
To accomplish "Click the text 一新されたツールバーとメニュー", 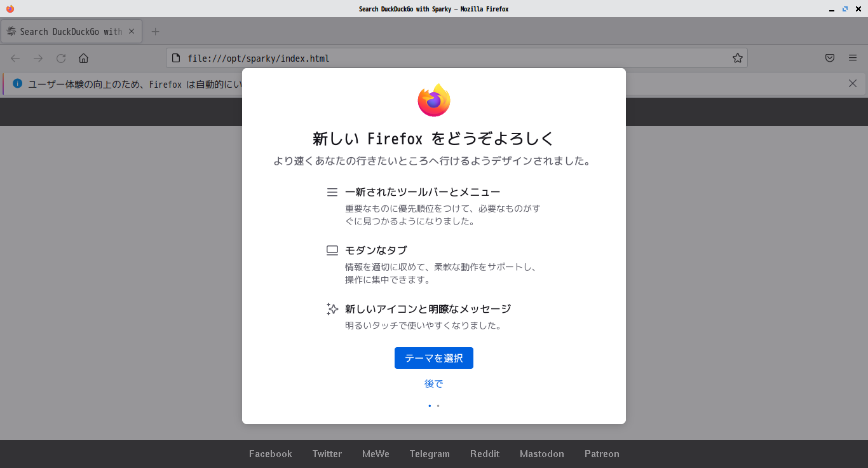I will (x=423, y=192).
